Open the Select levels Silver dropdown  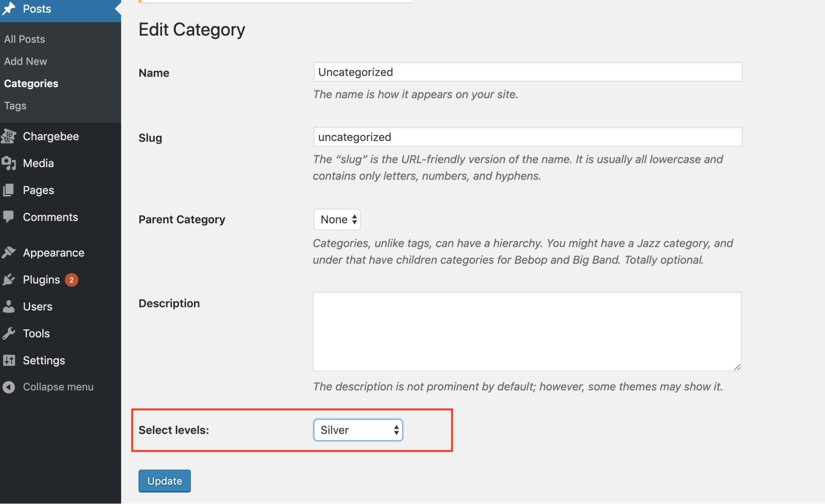tap(358, 430)
